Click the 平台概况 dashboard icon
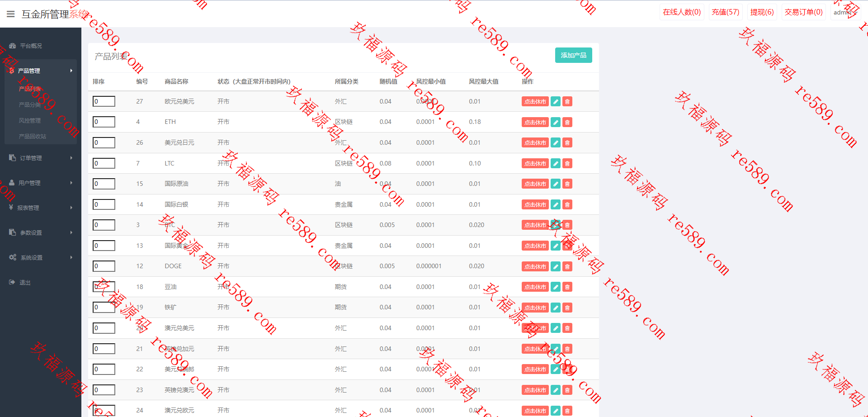This screenshot has width=868, height=417. (12, 46)
